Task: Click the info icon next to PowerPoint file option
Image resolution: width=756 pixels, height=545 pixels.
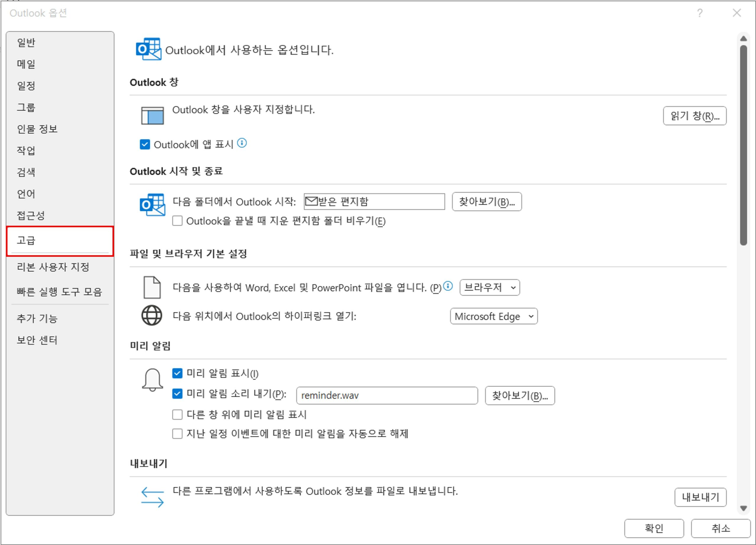Action: pyautogui.click(x=448, y=286)
